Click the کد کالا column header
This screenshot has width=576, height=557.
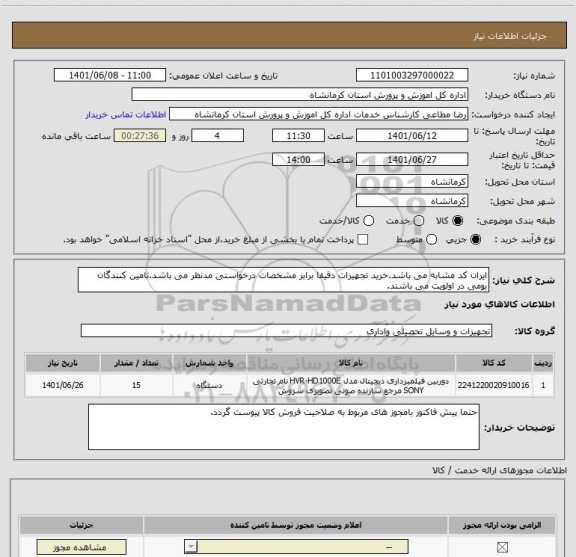pos(494,363)
